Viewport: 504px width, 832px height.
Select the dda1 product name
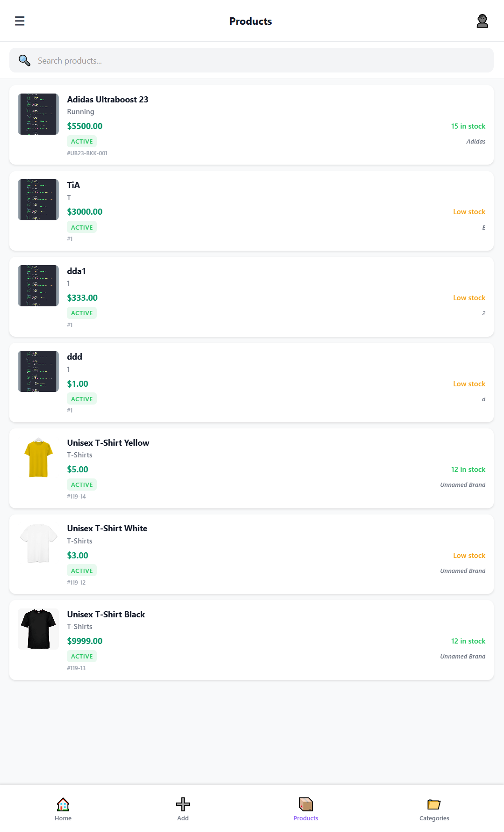coord(76,271)
